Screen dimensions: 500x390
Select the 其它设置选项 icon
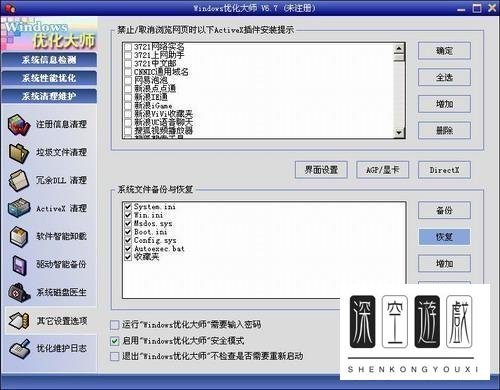click(x=19, y=321)
